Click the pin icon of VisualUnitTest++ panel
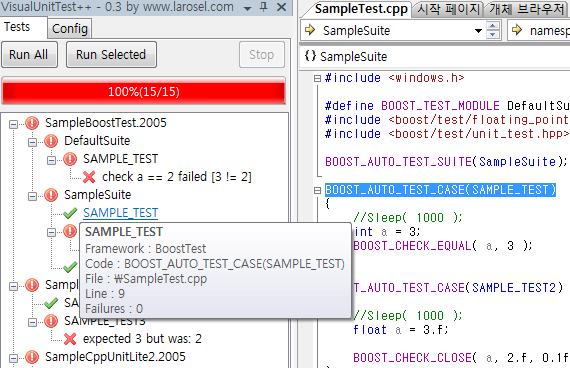Image resolution: width=570 pixels, height=368 pixels. click(264, 7)
